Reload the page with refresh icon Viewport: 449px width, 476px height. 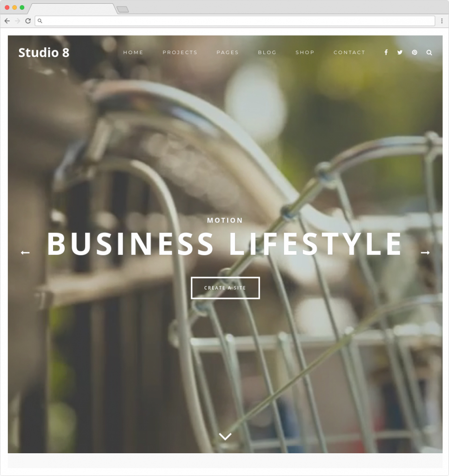[x=28, y=20]
